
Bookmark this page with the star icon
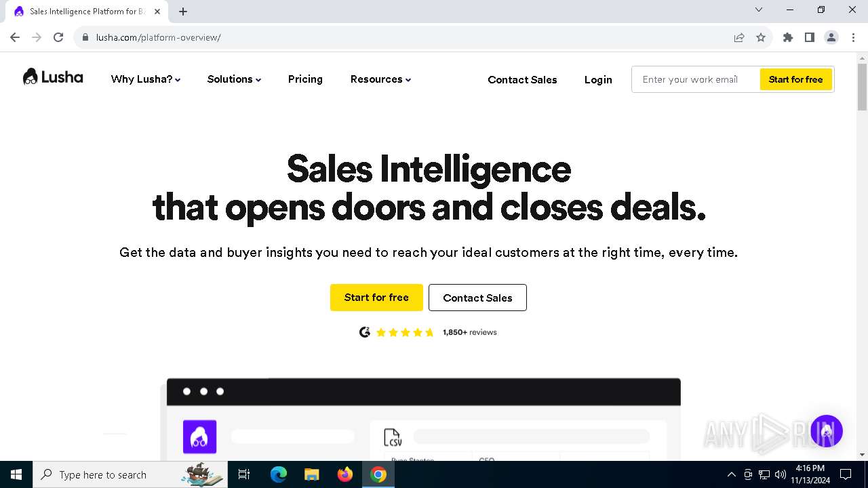[761, 37]
